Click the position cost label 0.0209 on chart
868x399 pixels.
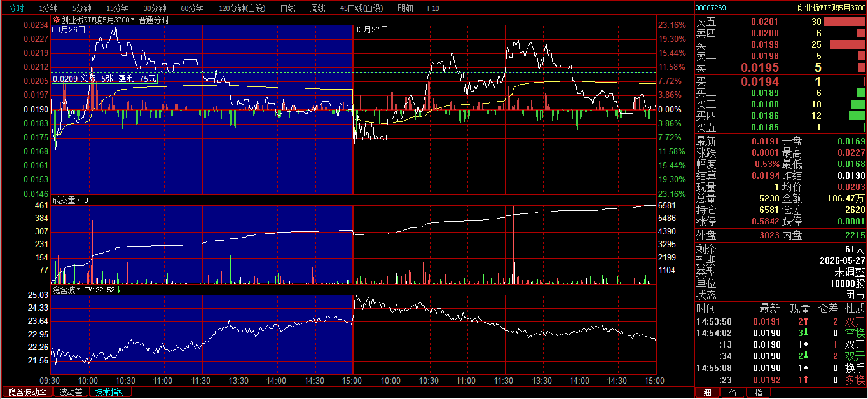65,79
